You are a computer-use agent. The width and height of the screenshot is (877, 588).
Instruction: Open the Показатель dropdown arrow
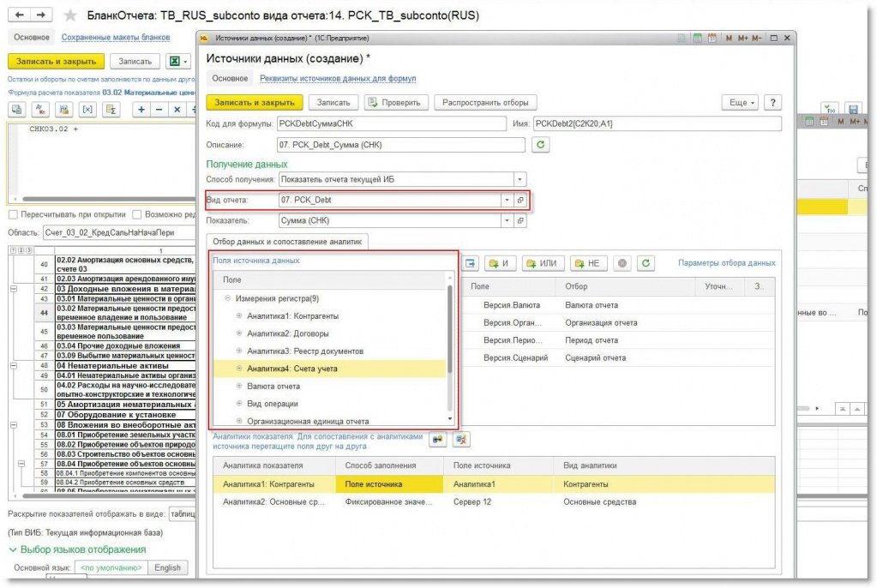pos(506,220)
